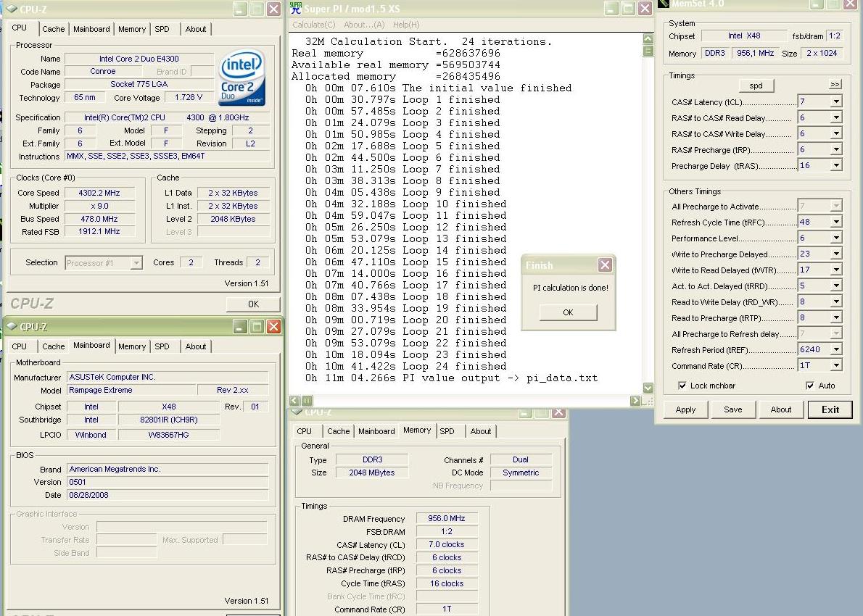Open the Read to Precharge (tRTP) dropdown
Screen dimensions: 863x616
(836, 318)
